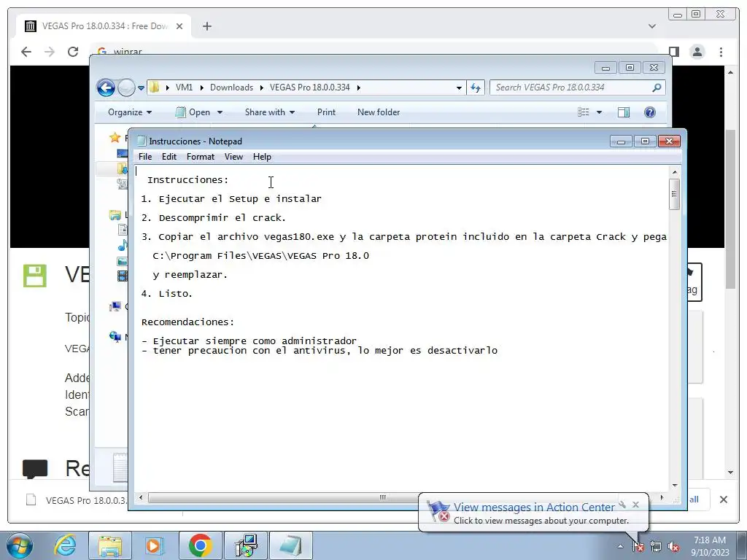
Task: Open Chrome's tab search chevron
Action: point(652,26)
